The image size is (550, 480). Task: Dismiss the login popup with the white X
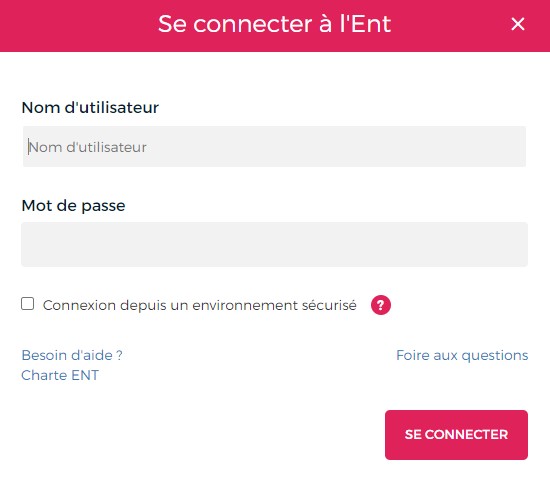(518, 24)
